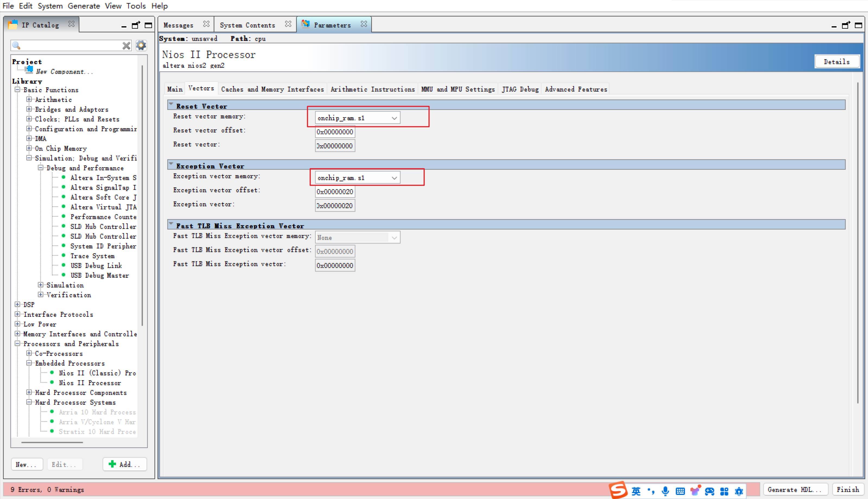The image size is (868, 499).
Task: Toggle the punctuation mode icon in the IME bar
Action: (x=651, y=491)
